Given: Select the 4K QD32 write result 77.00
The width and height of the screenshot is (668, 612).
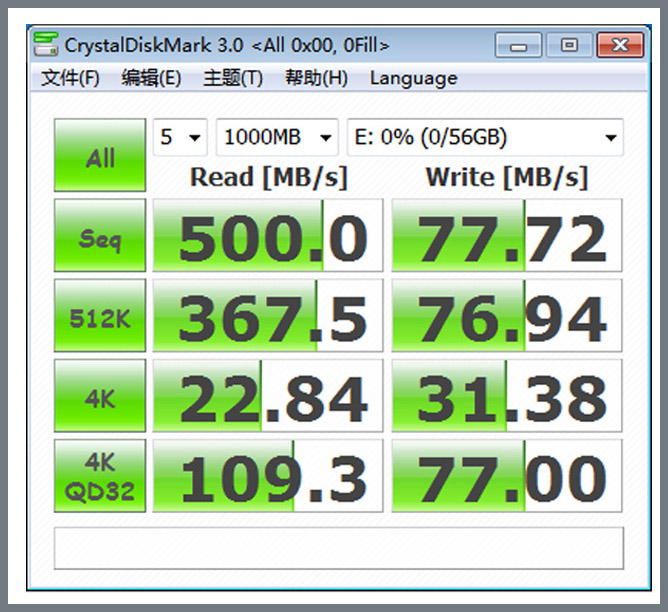Looking at the screenshot, I should 507,476.
